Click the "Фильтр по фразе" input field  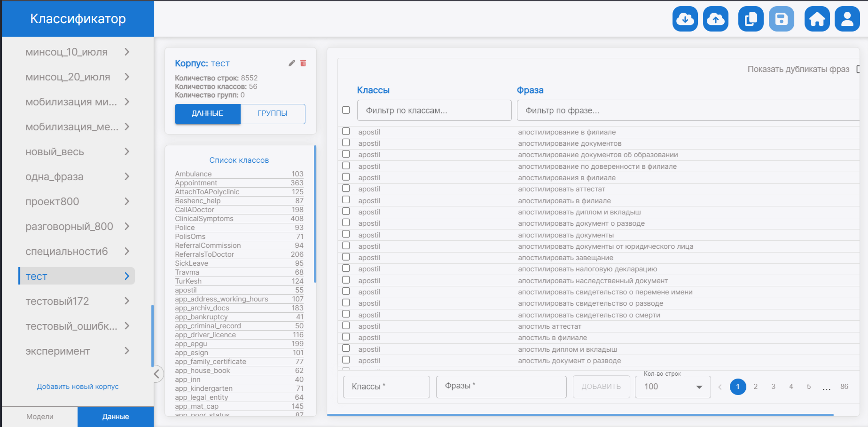(x=686, y=111)
